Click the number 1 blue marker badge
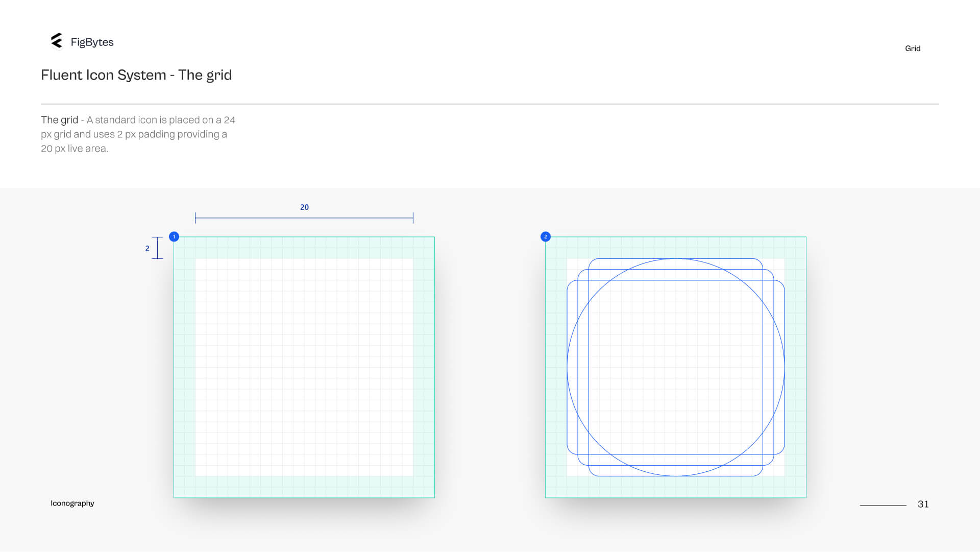Screen dimensions: 980x552 tap(174, 237)
